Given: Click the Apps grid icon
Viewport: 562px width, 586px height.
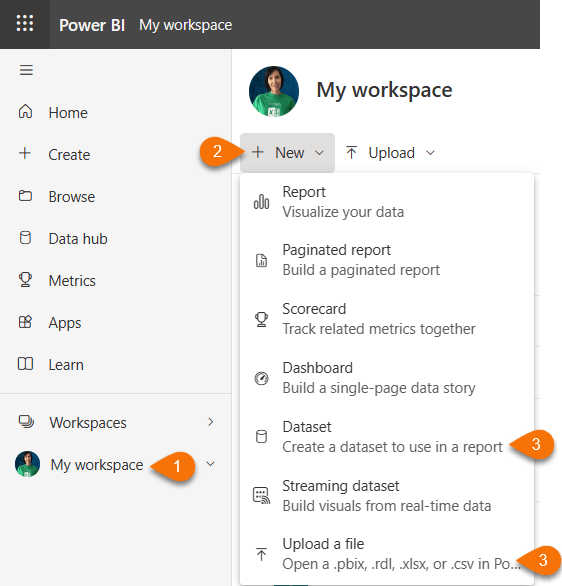Looking at the screenshot, I should click(x=25, y=322).
